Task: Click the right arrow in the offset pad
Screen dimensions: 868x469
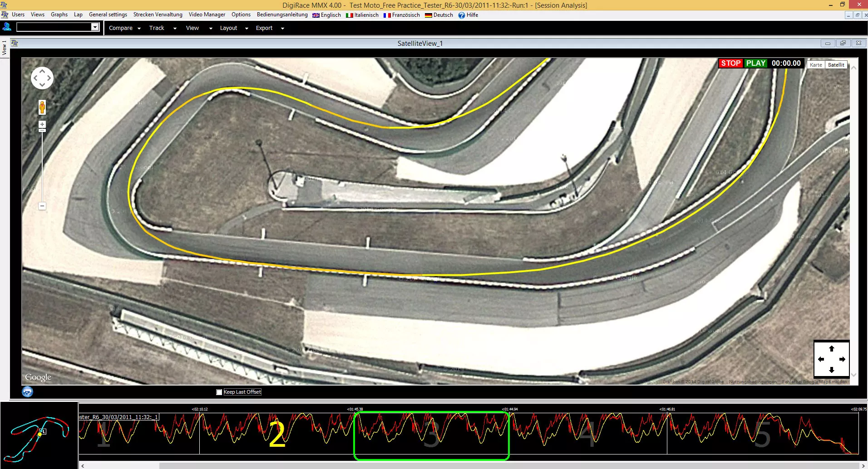Action: (x=842, y=359)
